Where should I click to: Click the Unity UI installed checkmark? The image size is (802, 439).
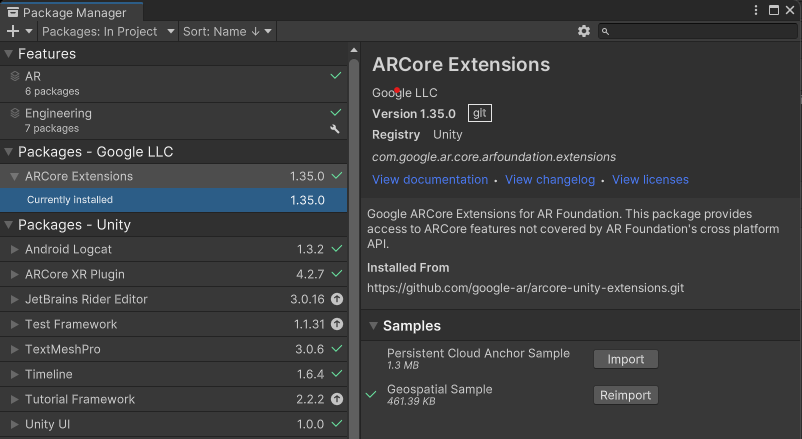coord(337,424)
